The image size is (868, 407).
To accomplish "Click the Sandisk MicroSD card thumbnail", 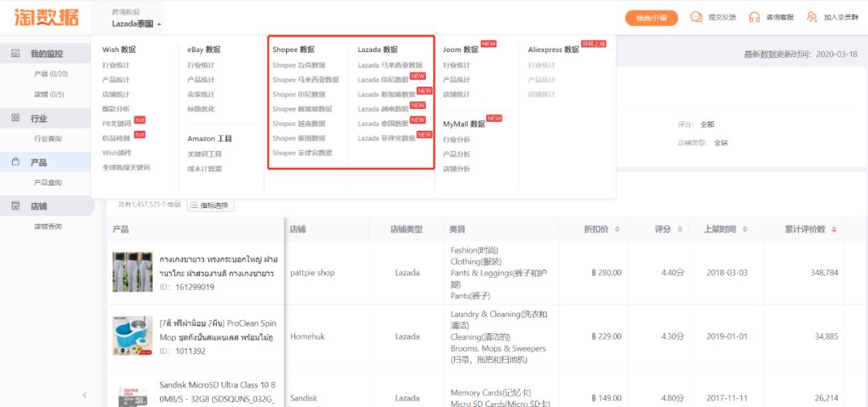I will [x=133, y=397].
